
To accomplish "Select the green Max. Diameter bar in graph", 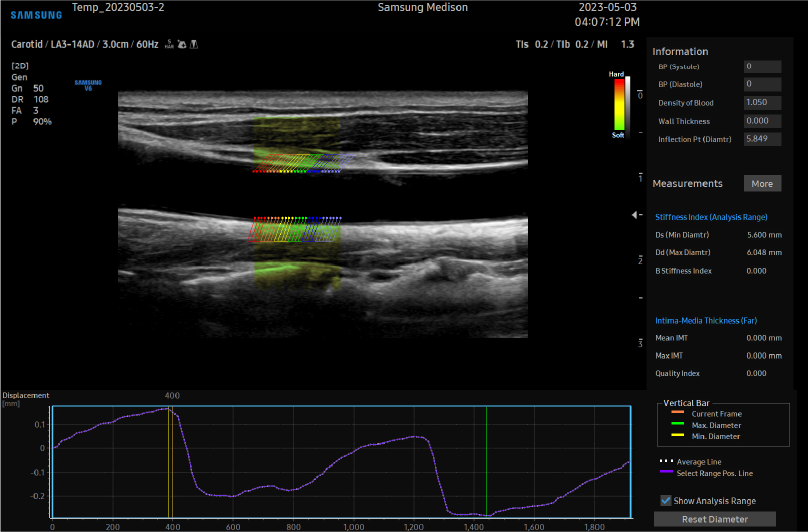I will (x=486, y=462).
